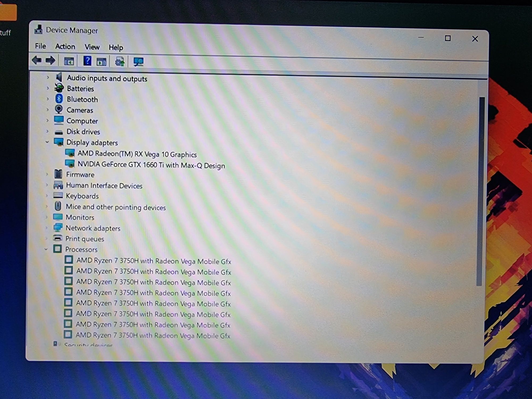Image resolution: width=532 pixels, height=399 pixels.
Task: Maximize the Device Manager window
Action: (x=448, y=38)
